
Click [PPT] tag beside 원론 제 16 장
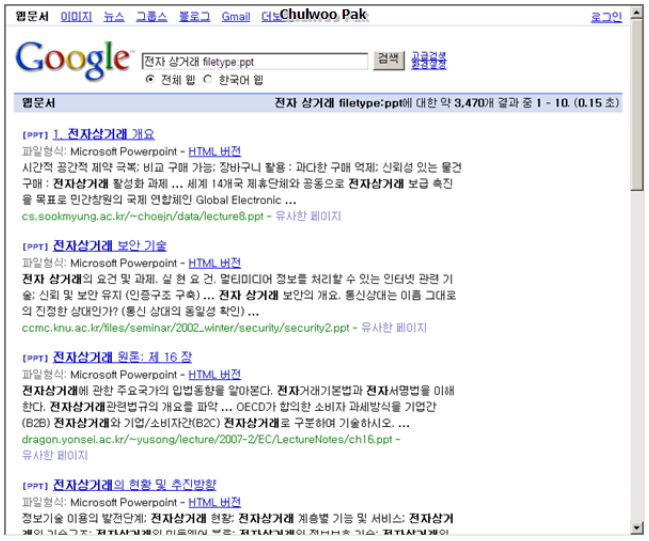(35, 358)
